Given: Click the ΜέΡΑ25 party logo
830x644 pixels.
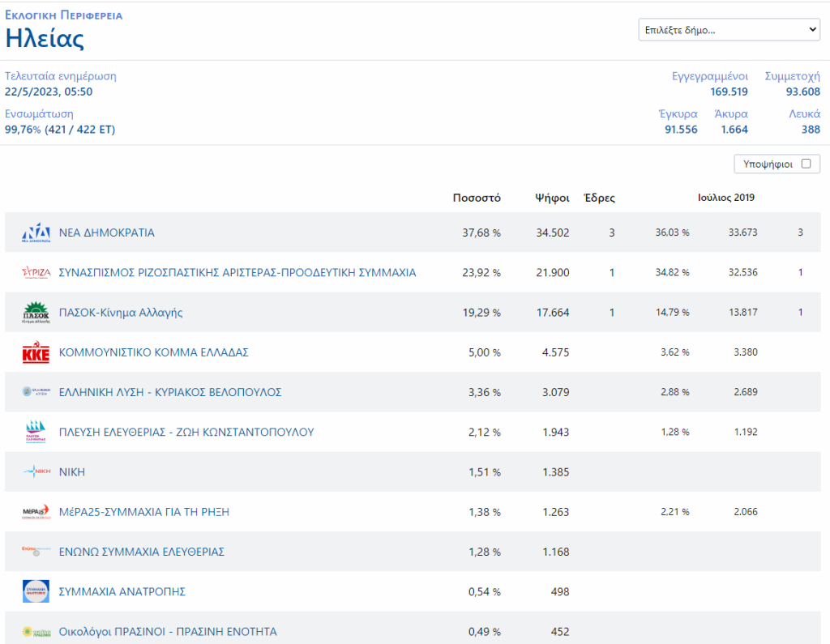Looking at the screenshot, I should click(36, 512).
